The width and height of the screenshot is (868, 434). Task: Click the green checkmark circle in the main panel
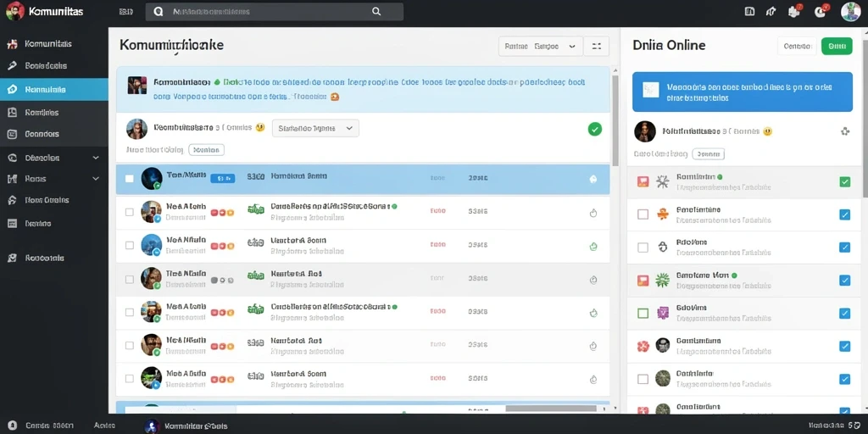pos(594,129)
